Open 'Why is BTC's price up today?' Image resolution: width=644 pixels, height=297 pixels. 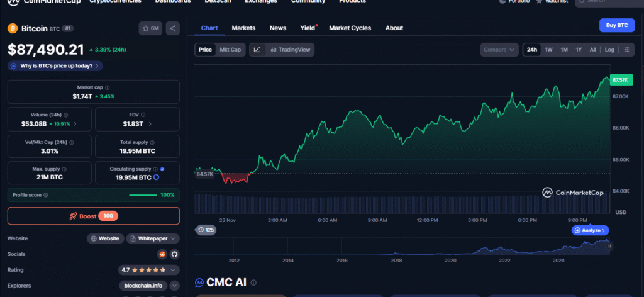pyautogui.click(x=55, y=65)
